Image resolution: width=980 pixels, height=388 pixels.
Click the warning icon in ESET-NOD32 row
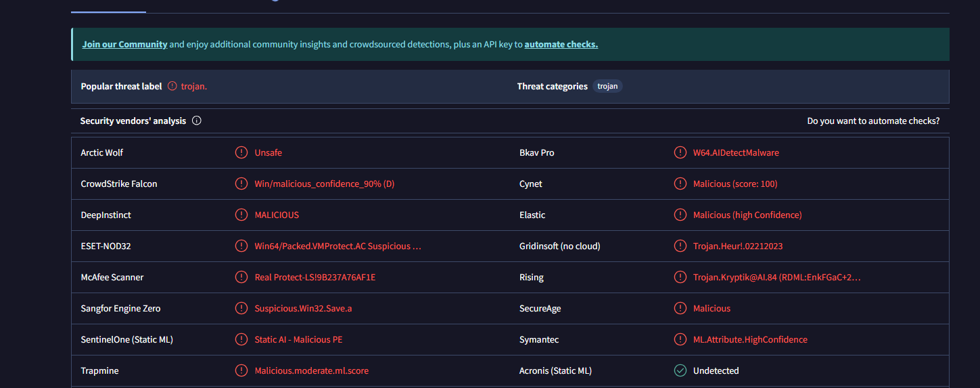click(241, 246)
